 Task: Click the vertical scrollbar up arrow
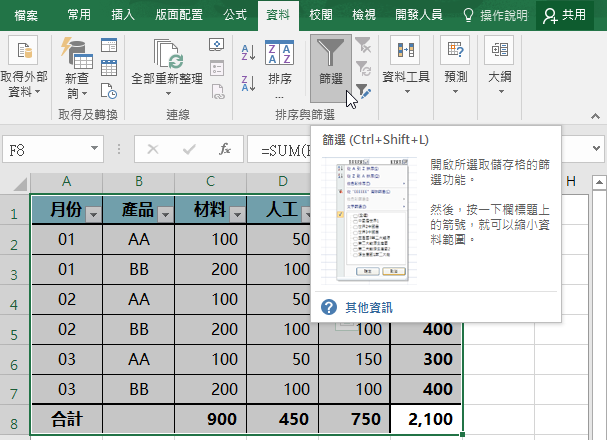coord(599,182)
